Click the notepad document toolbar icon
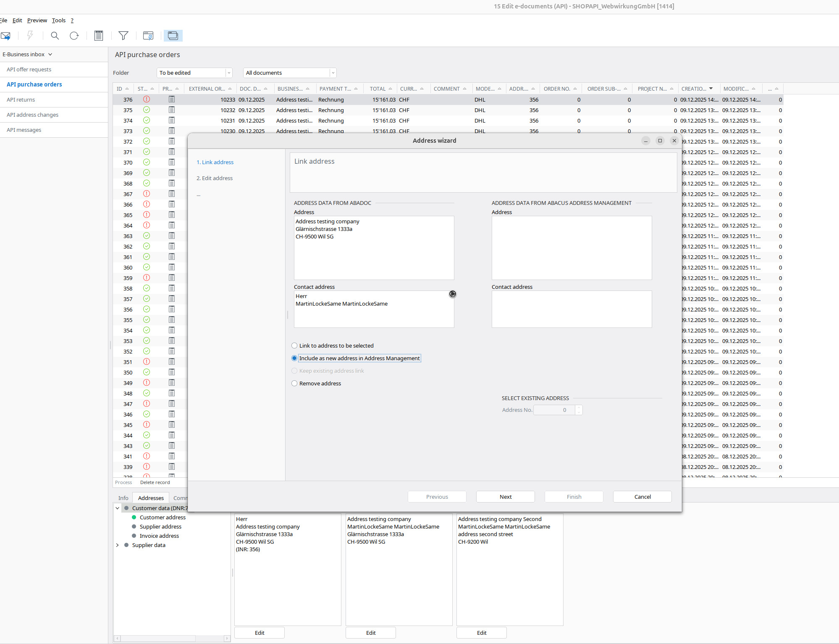This screenshot has width=839, height=644. 99,36
